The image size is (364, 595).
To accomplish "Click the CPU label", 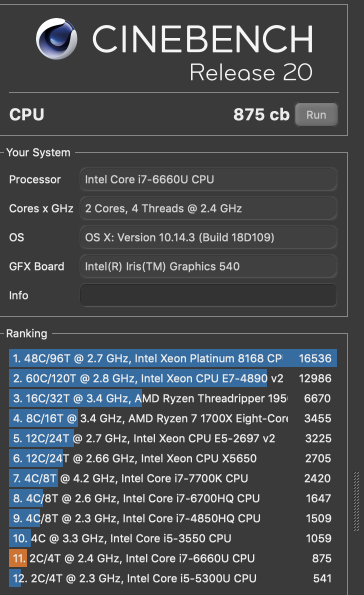I will 26,114.
